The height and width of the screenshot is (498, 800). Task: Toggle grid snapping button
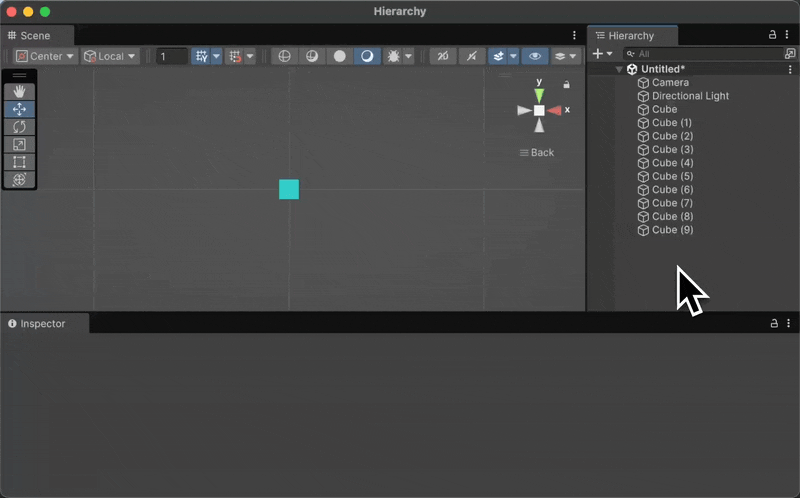235,56
